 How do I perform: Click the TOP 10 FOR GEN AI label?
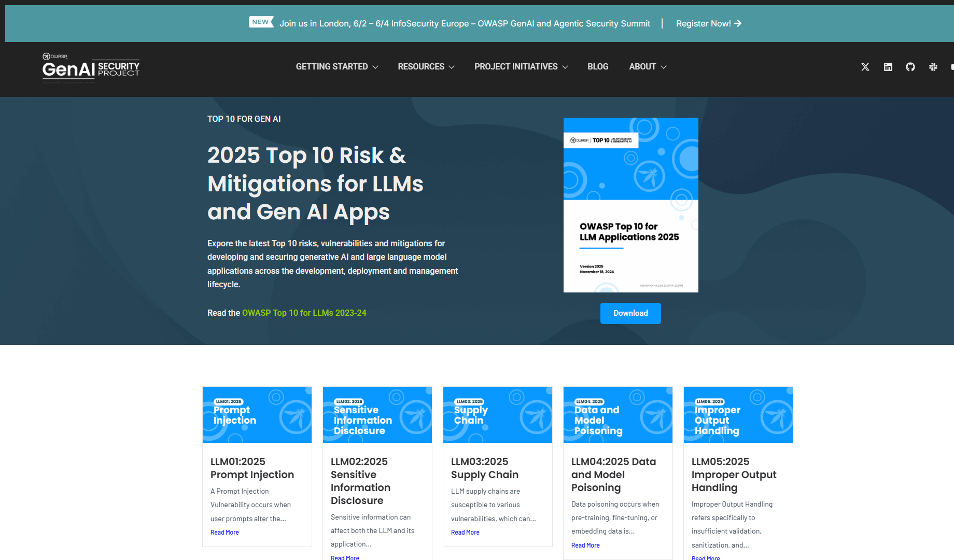pyautogui.click(x=244, y=119)
